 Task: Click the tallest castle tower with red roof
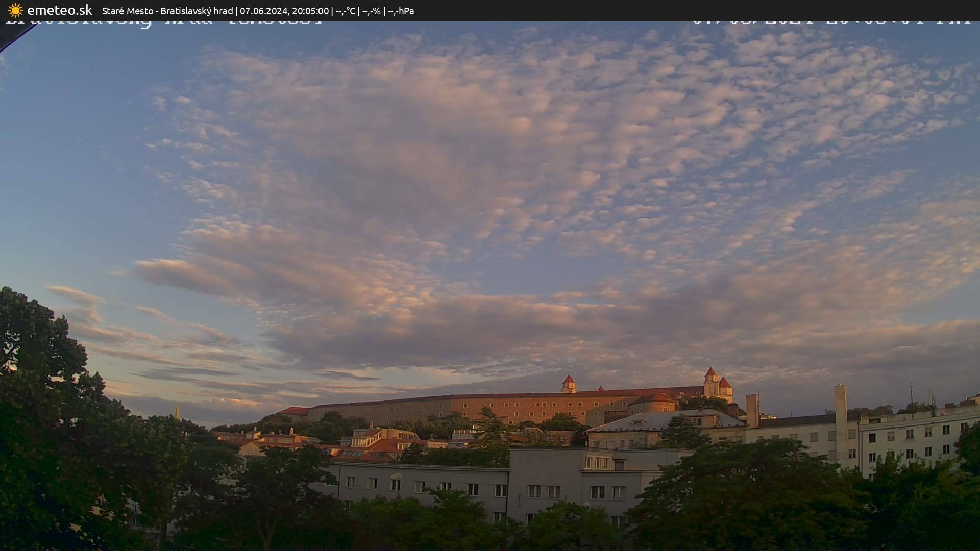710,382
